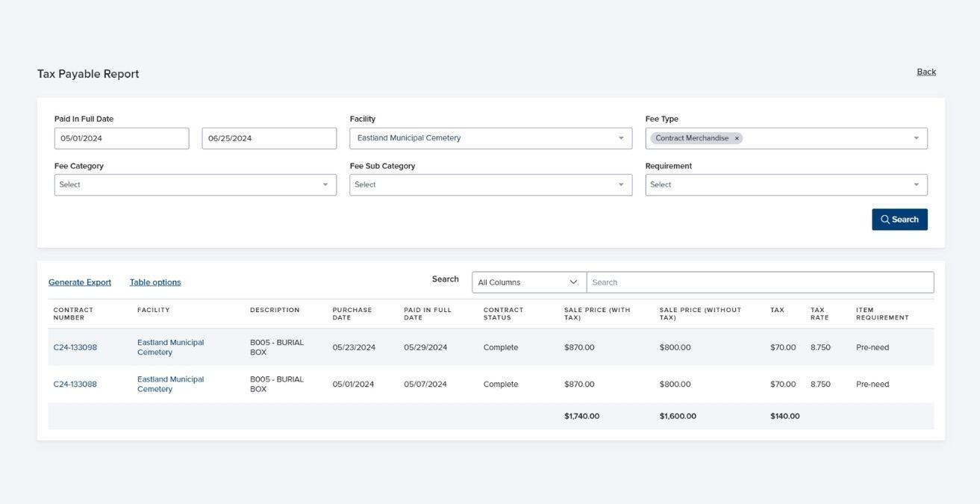Select total $1,740.00 cell

(581, 417)
